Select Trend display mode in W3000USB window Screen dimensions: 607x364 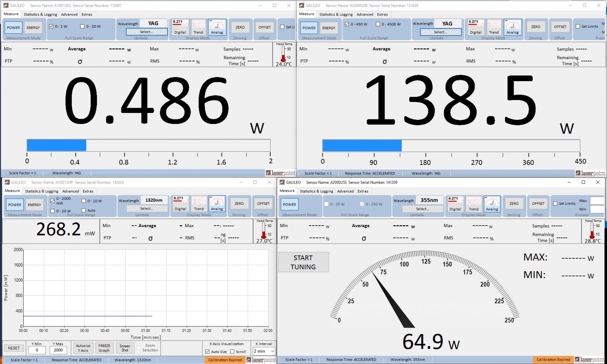pos(494,27)
